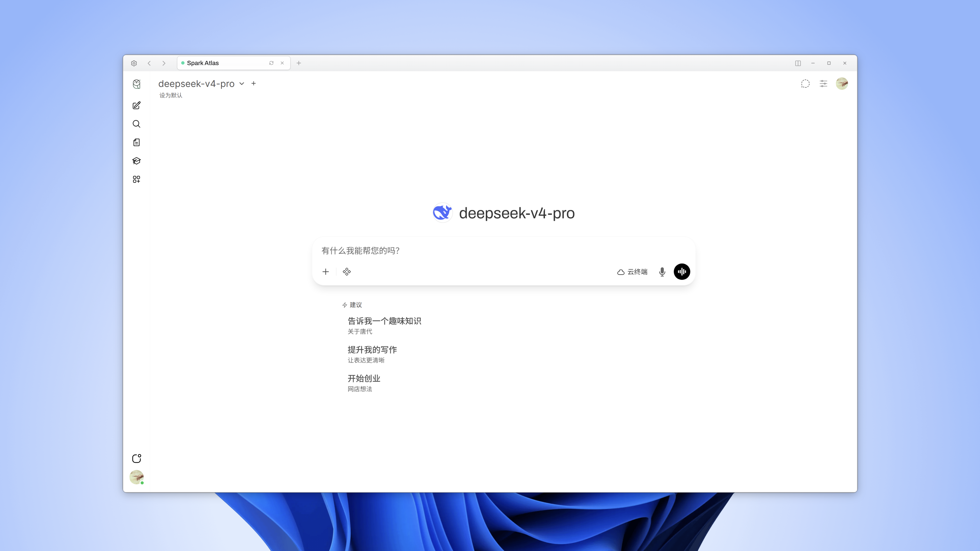
Task: Click 设为默认 to set default model
Action: (x=171, y=95)
